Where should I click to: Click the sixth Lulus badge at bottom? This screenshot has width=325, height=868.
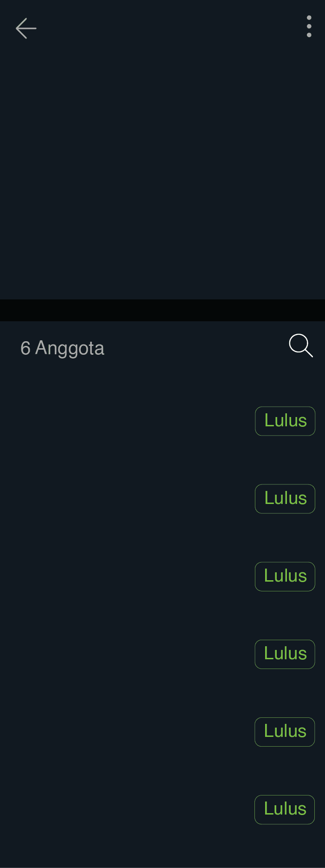[x=285, y=809]
